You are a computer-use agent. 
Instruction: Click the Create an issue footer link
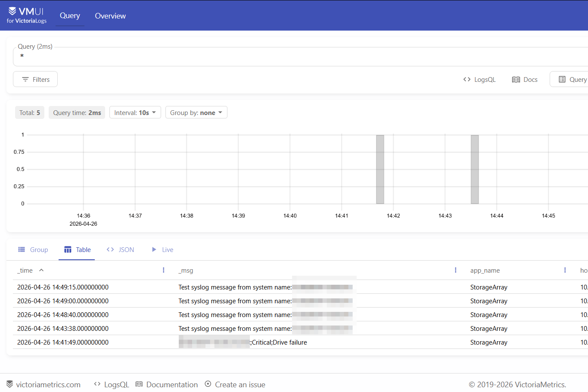click(x=235, y=384)
